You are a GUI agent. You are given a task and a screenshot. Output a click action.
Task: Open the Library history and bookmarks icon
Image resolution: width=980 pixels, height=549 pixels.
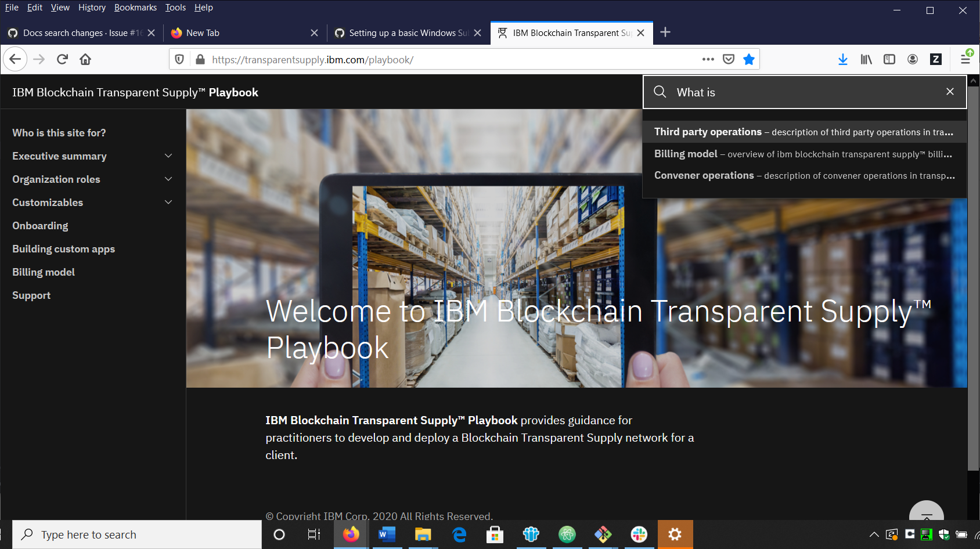tap(866, 59)
